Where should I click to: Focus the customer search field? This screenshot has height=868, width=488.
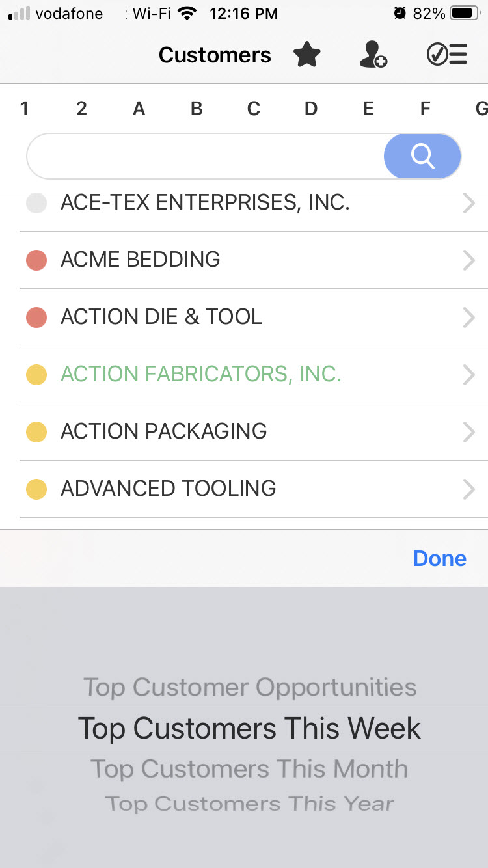(206, 156)
